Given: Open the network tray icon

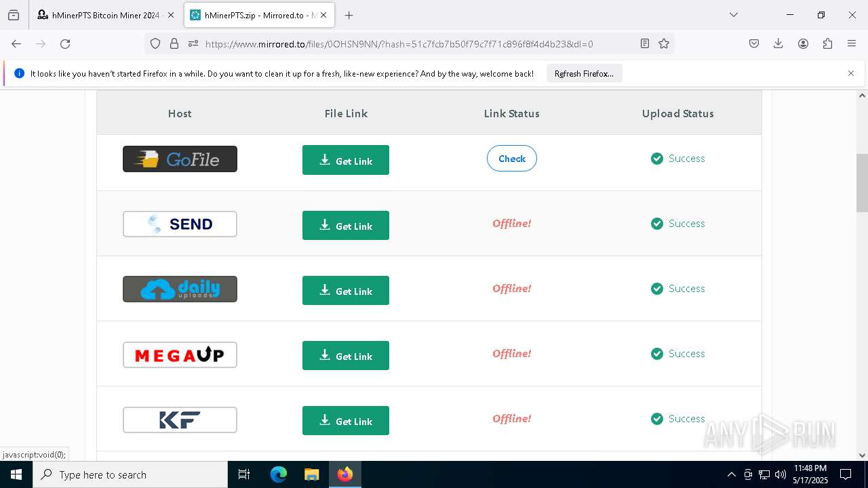Looking at the screenshot, I should 764,474.
